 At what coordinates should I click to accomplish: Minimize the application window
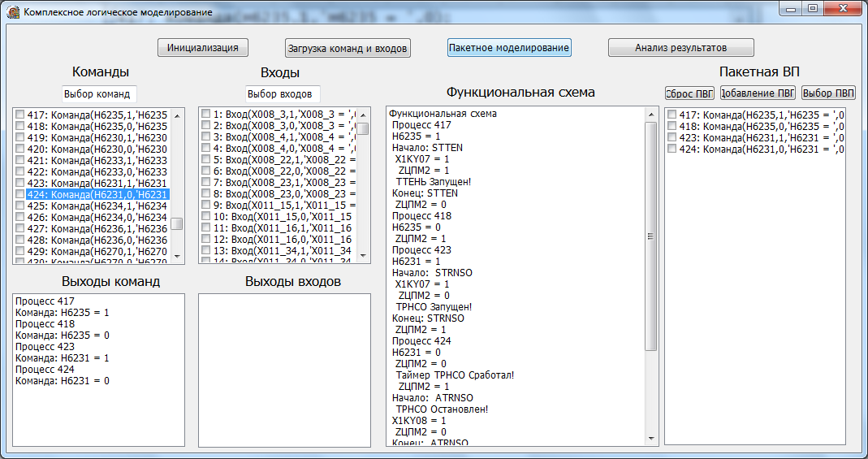pyautogui.click(x=791, y=9)
